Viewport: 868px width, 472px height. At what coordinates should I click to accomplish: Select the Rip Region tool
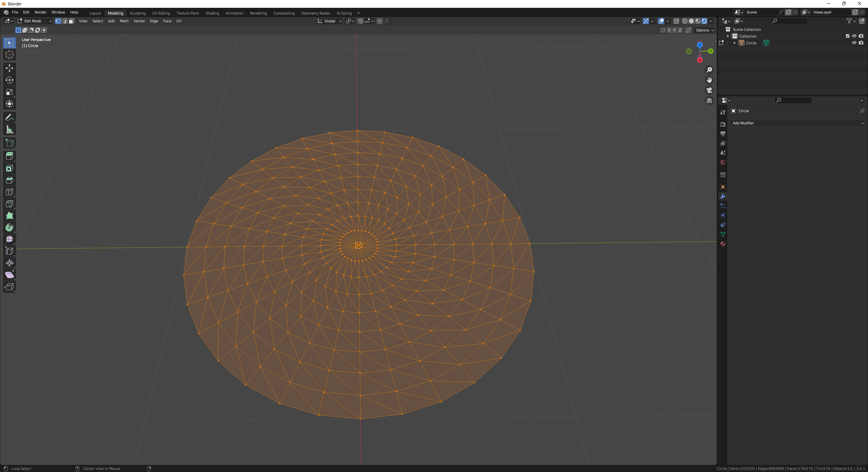click(x=9, y=287)
